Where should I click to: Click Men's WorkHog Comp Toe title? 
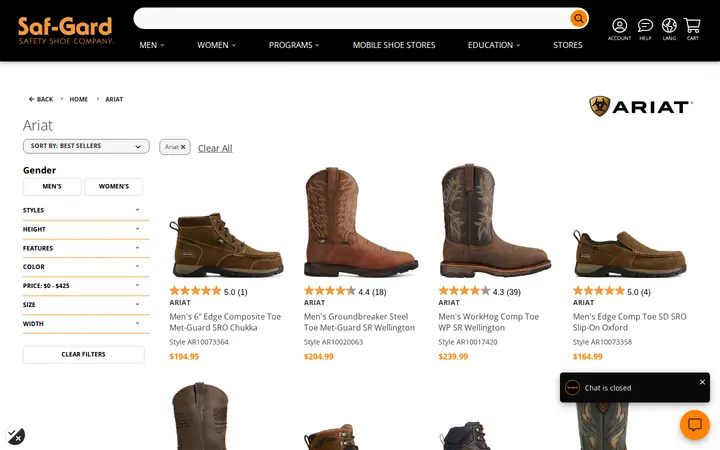coord(489,322)
